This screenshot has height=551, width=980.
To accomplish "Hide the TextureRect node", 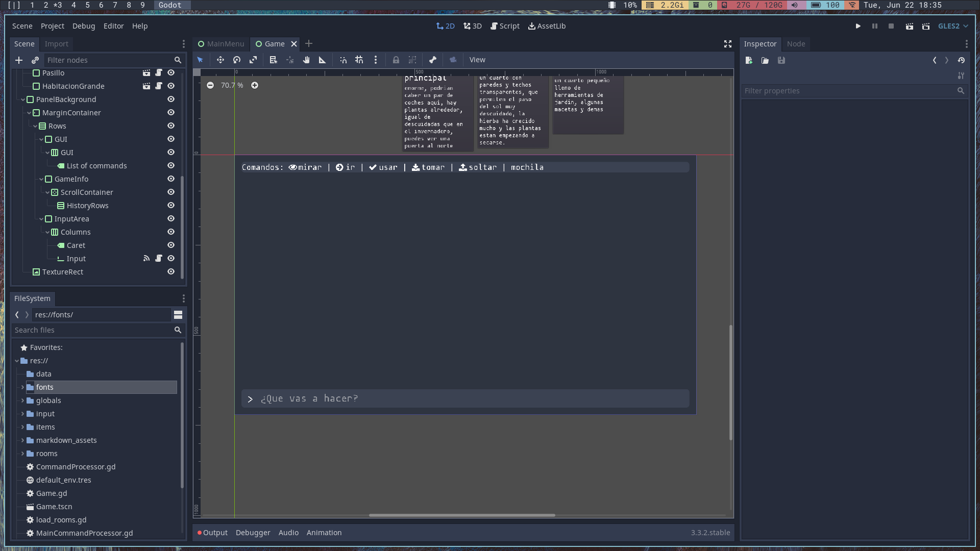I will pos(171,272).
